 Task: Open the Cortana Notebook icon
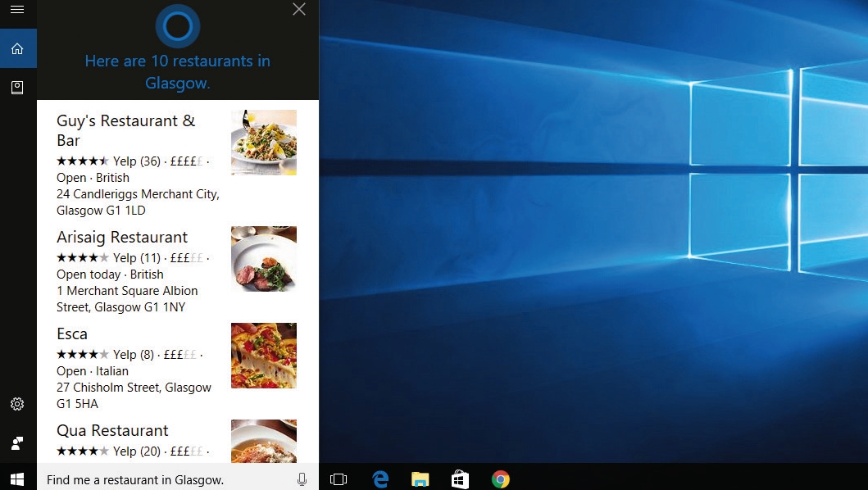[17, 88]
